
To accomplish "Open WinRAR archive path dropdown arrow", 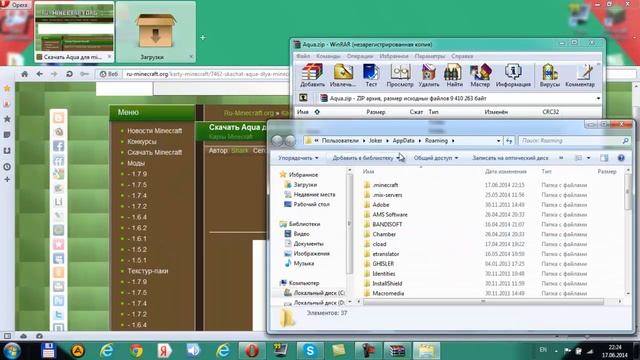I will click(598, 98).
